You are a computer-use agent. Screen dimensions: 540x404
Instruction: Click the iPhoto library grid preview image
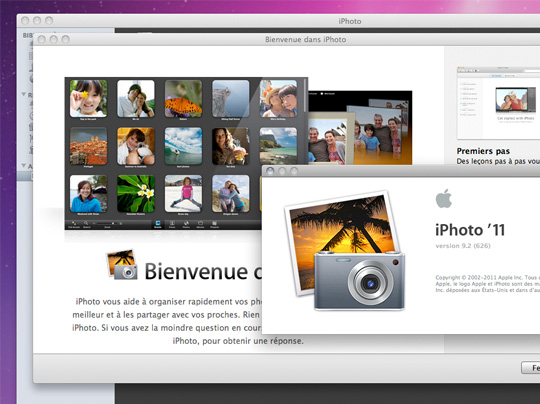pyautogui.click(x=186, y=153)
